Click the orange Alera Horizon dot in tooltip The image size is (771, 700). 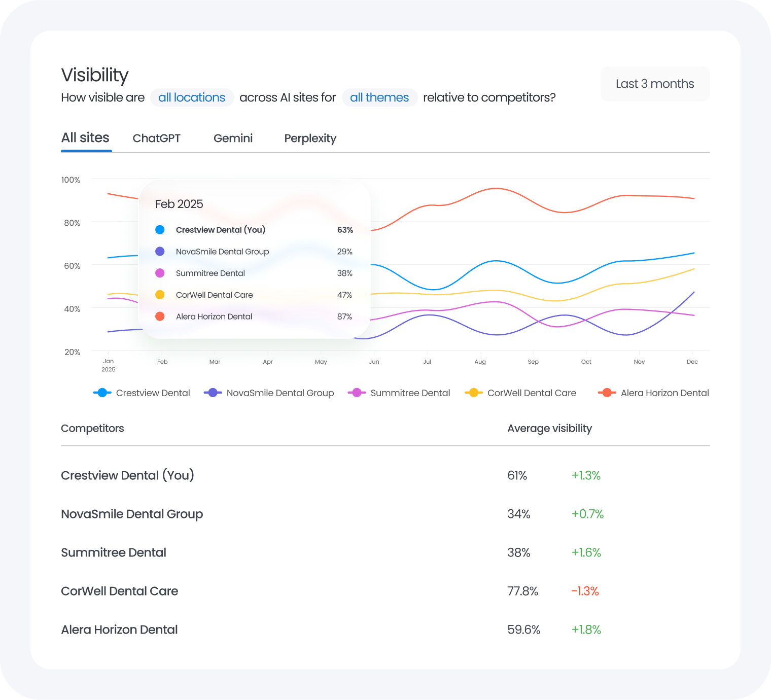160,316
